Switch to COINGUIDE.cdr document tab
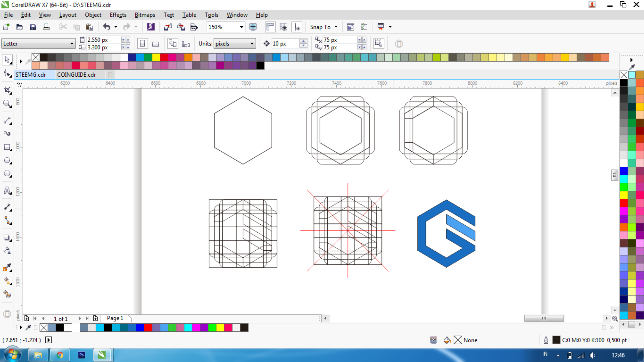Screen dimensions: 644x362 tap(77, 75)
